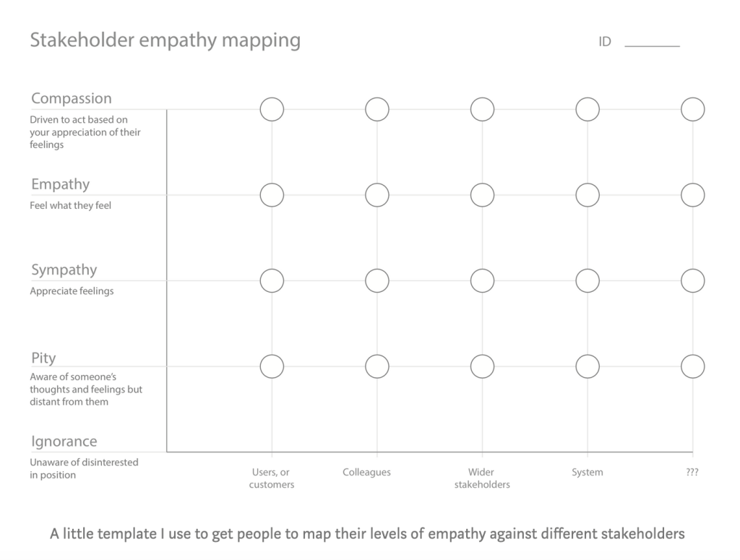Click the Compassion level heading
The width and height of the screenshot is (740, 560).
pos(72,99)
